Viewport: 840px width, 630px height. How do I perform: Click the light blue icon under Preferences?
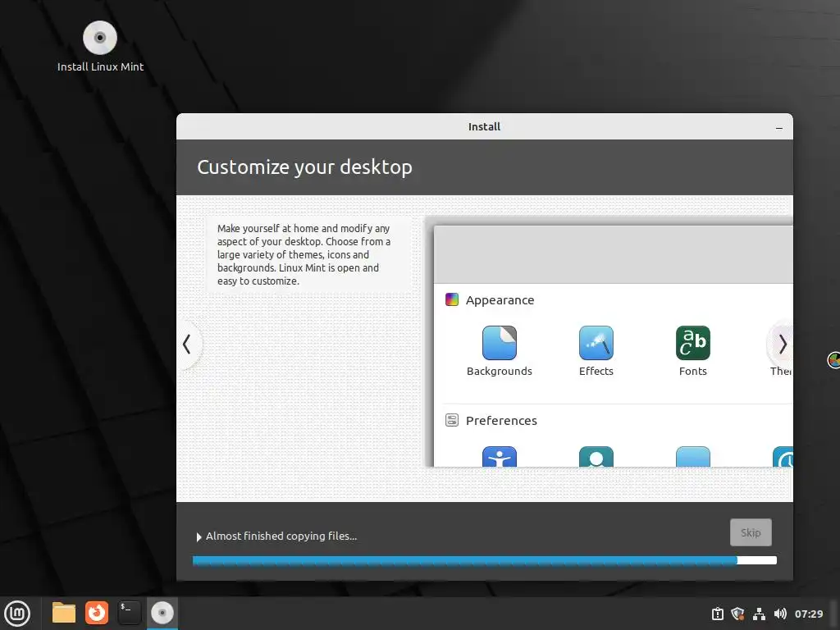[x=692, y=456]
